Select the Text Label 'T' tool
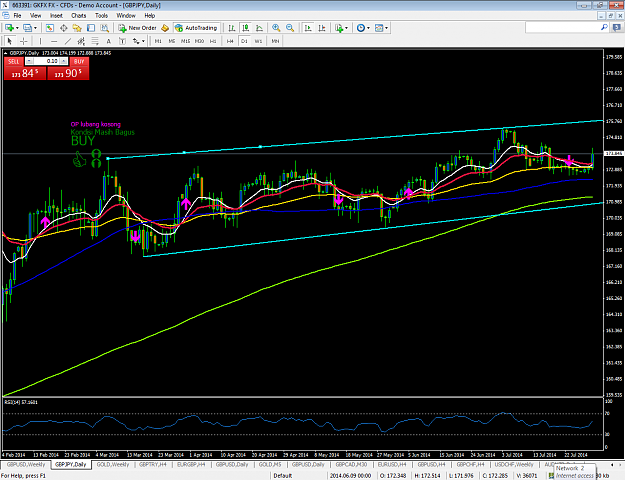The image size is (625, 480). click(x=122, y=41)
